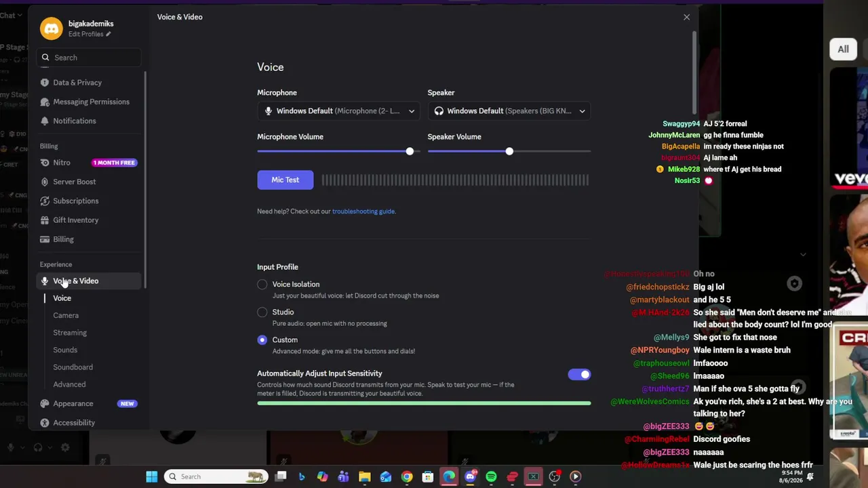Open the Microphone device dropdown

[x=338, y=111]
